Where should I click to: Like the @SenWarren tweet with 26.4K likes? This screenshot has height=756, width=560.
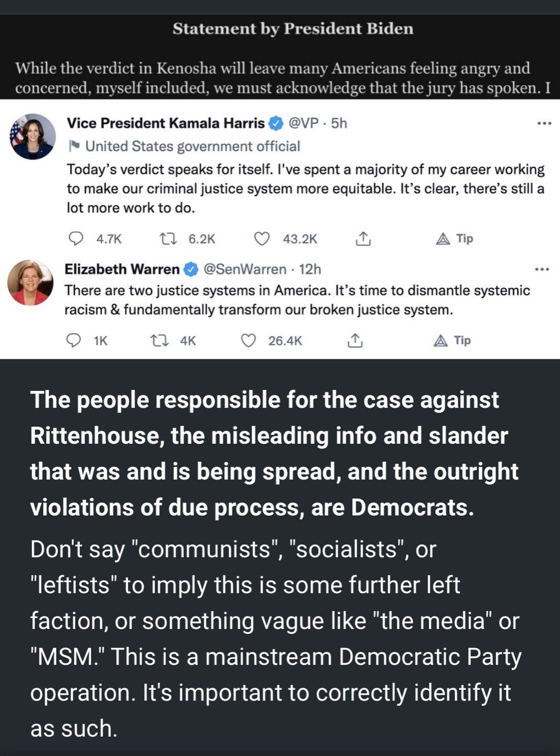click(248, 340)
